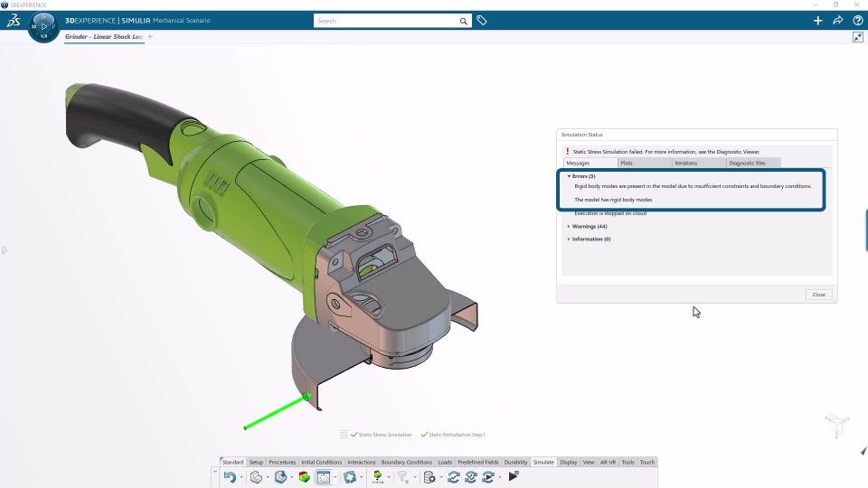Click the second check sync icon with checkmark
This screenshot has height=488, width=868.
tap(471, 477)
